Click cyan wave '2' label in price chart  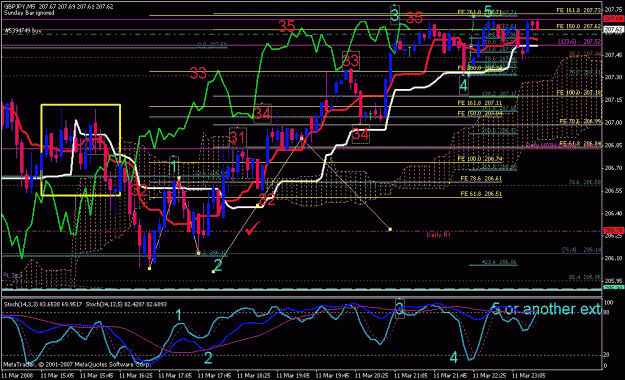(218, 265)
